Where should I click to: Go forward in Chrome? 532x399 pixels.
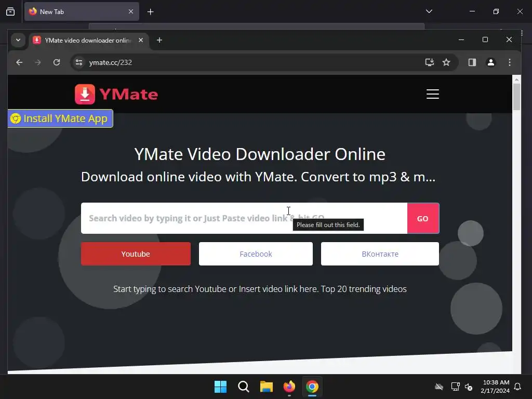[x=37, y=62]
